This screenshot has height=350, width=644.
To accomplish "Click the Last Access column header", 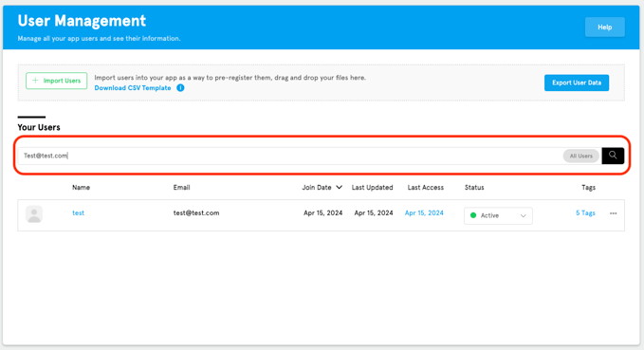I will click(x=426, y=187).
